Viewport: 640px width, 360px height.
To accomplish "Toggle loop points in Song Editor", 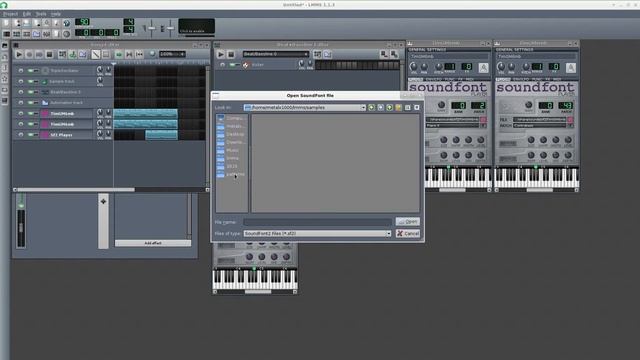I will [x=129, y=54].
